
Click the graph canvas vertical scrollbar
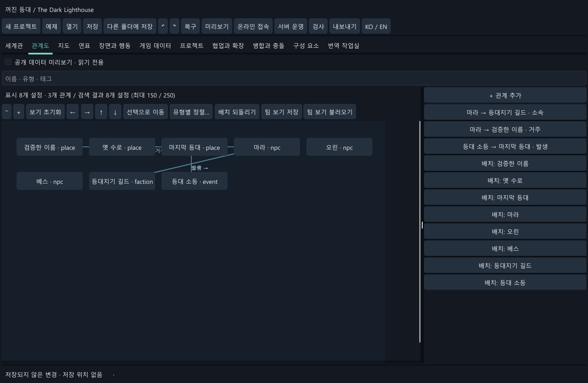point(420,232)
